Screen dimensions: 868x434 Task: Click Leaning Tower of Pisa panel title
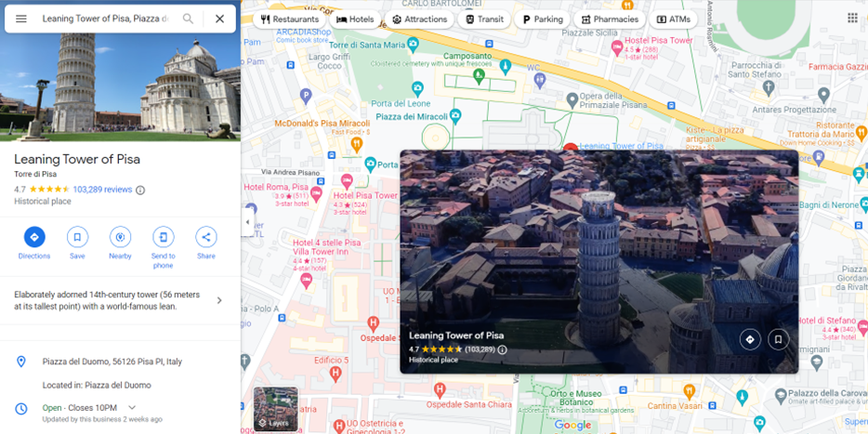tap(77, 160)
